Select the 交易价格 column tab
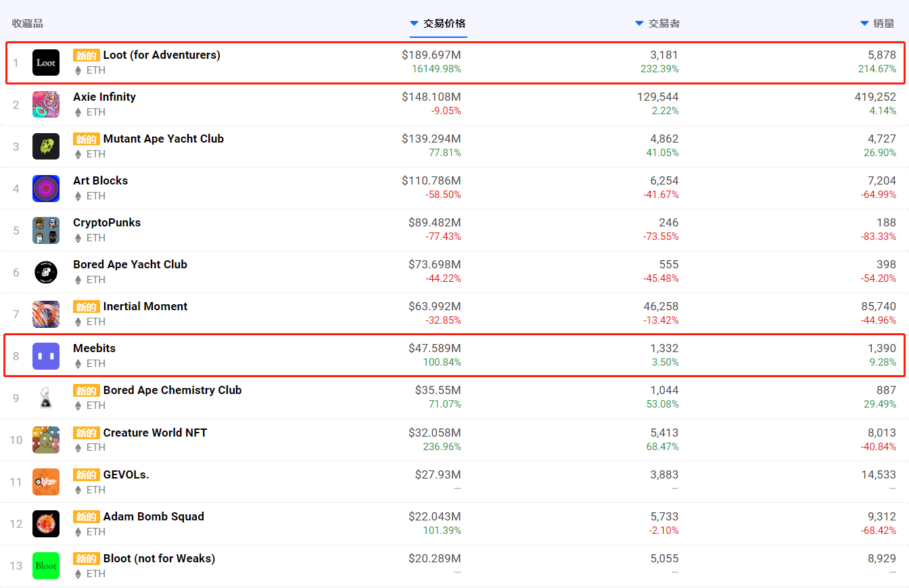 [444, 24]
